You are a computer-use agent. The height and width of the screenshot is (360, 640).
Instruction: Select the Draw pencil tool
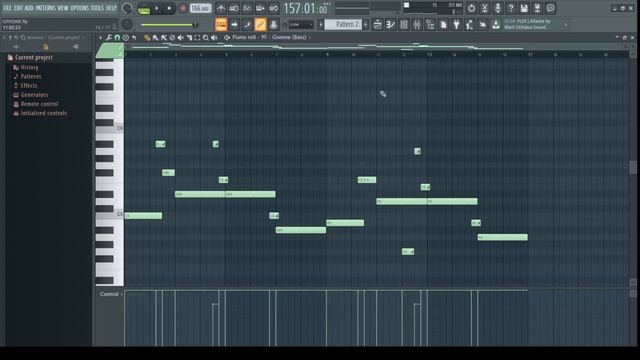[x=147, y=38]
